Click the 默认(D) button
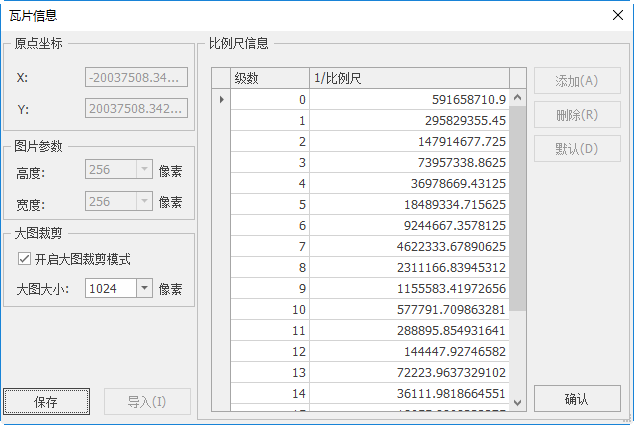 tap(576, 149)
